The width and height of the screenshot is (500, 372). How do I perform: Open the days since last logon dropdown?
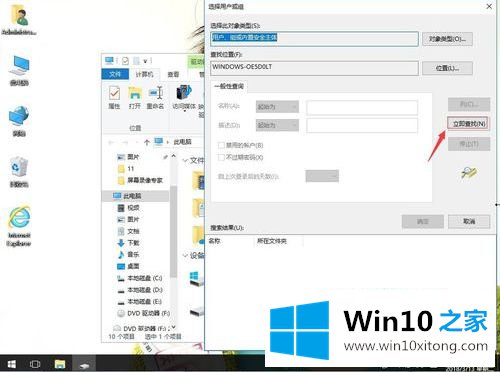click(322, 176)
